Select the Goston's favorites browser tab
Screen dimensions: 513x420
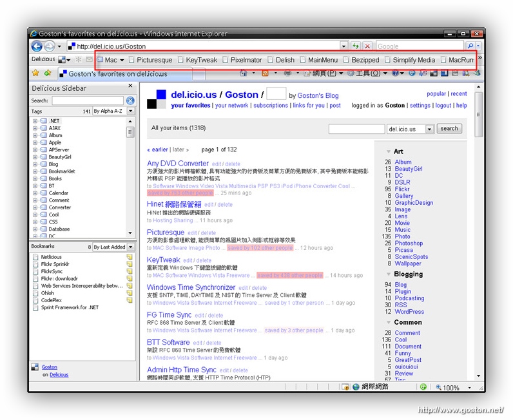click(125, 73)
